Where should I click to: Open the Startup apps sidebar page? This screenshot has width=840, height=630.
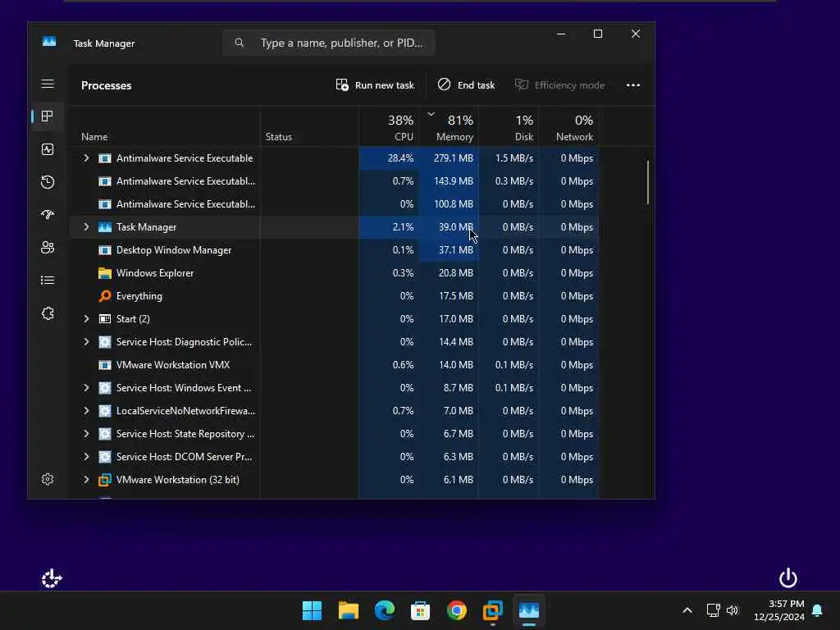tap(48, 215)
